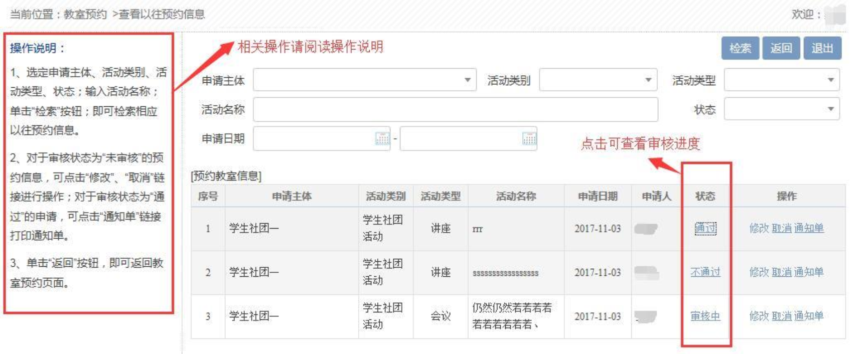Click the 状态 column header
The height and width of the screenshot is (354, 868).
[705, 196]
